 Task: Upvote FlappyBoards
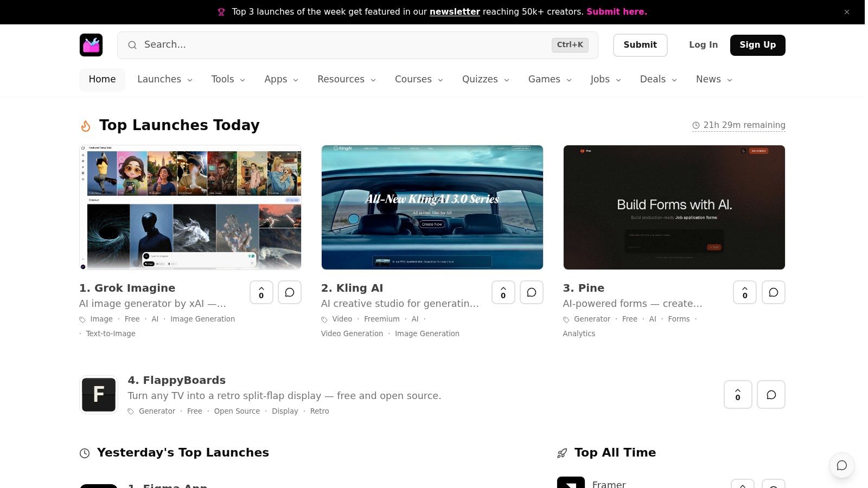(x=738, y=394)
